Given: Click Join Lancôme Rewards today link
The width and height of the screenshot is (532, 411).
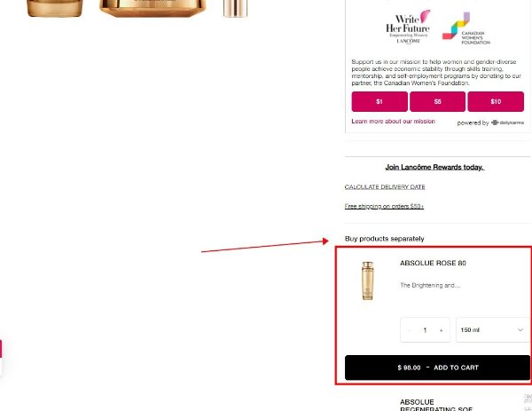Looking at the screenshot, I should click(x=434, y=167).
